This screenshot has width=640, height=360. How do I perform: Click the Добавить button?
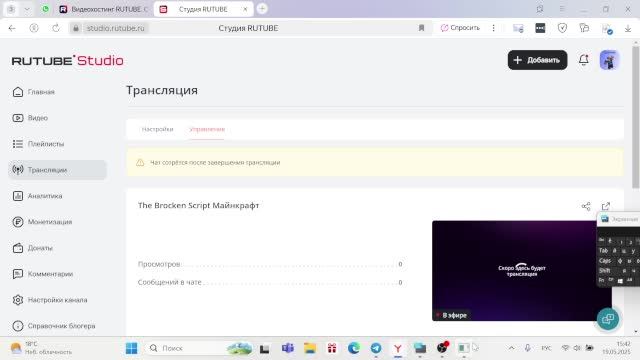point(537,60)
